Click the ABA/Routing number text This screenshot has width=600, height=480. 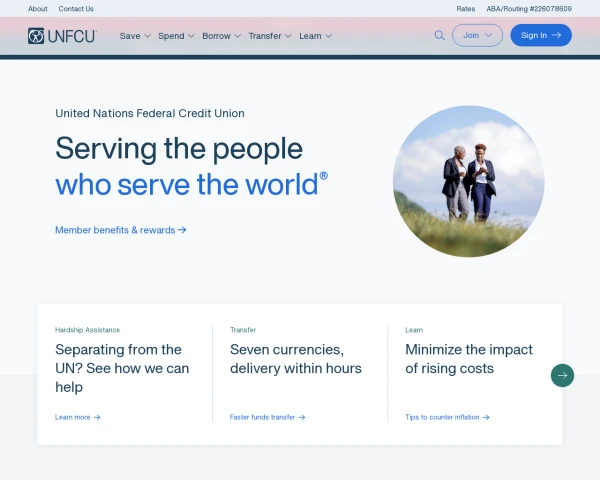point(529,9)
